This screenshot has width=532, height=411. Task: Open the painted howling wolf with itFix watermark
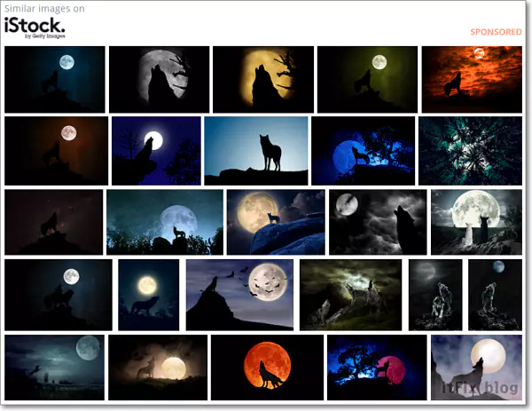click(x=476, y=368)
